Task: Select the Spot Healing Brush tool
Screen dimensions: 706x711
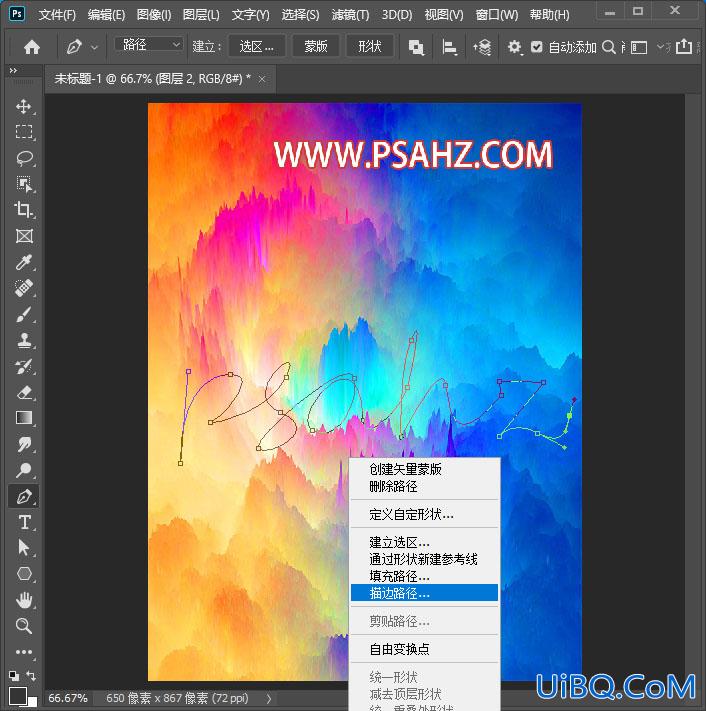Action: pyautogui.click(x=24, y=288)
